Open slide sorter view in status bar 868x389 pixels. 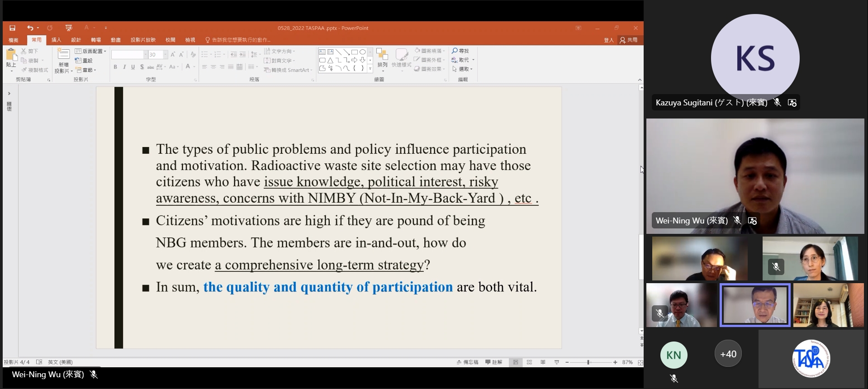pyautogui.click(x=529, y=362)
